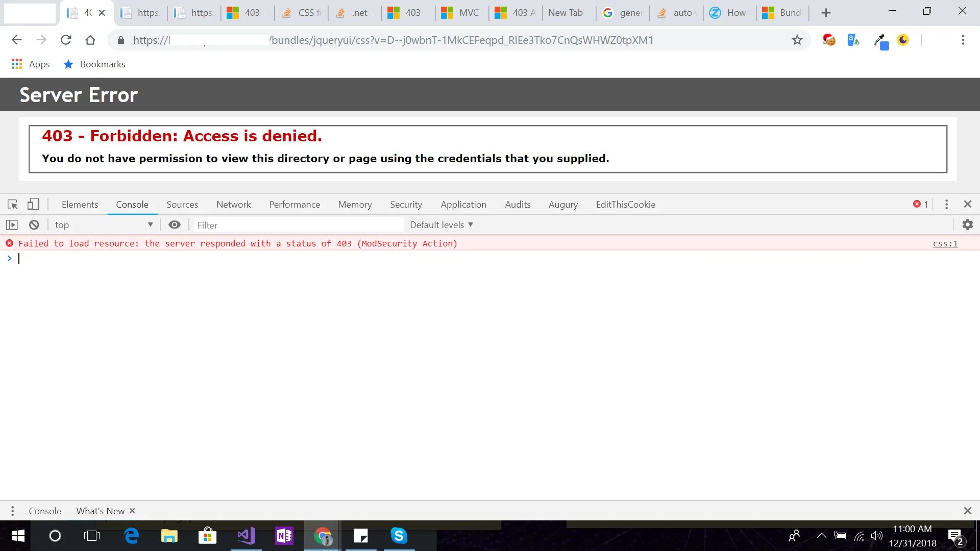Image resolution: width=980 pixels, height=551 pixels.
Task: Switch to the Network tab
Action: 234,205
